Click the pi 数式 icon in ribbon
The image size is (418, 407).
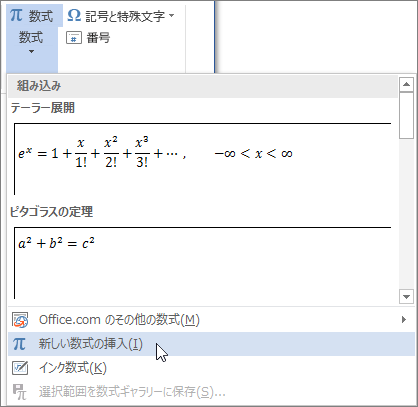pyautogui.click(x=16, y=15)
